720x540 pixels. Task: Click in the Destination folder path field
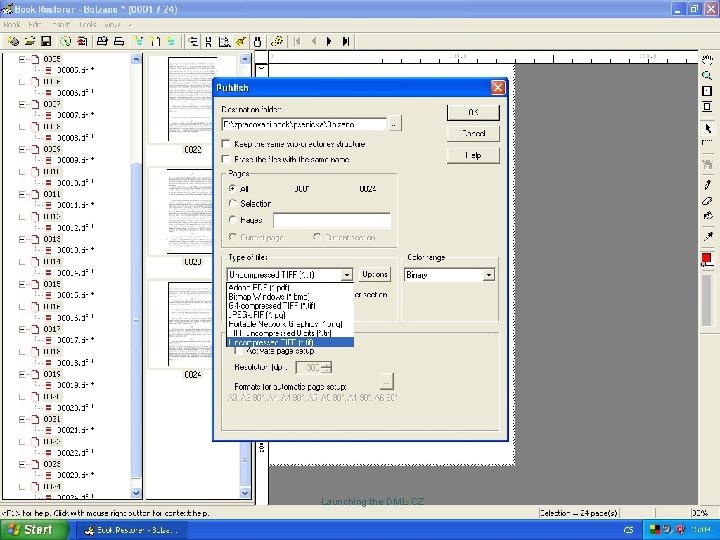point(304,124)
